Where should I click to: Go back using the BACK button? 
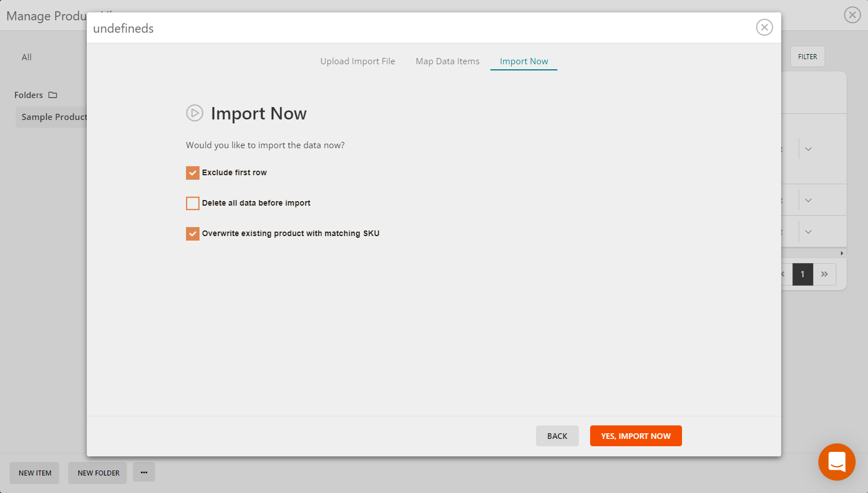557,436
